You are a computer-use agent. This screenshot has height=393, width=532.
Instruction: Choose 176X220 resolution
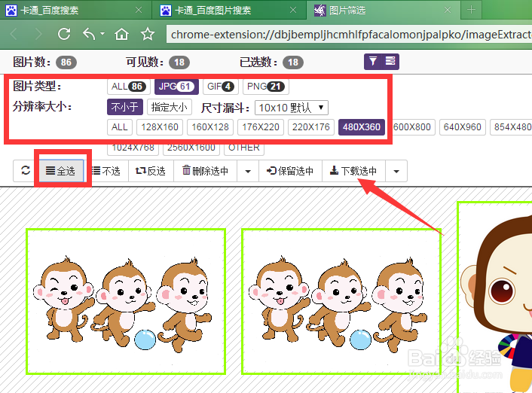[x=261, y=127]
